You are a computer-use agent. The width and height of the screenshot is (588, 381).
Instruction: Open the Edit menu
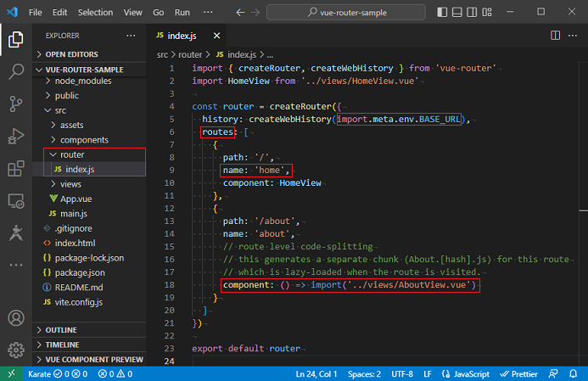tap(59, 13)
